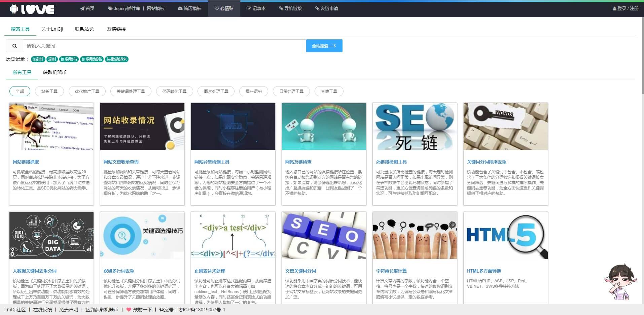Open 登录/注册 login link
This screenshot has height=315, width=644.
[x=625, y=8]
